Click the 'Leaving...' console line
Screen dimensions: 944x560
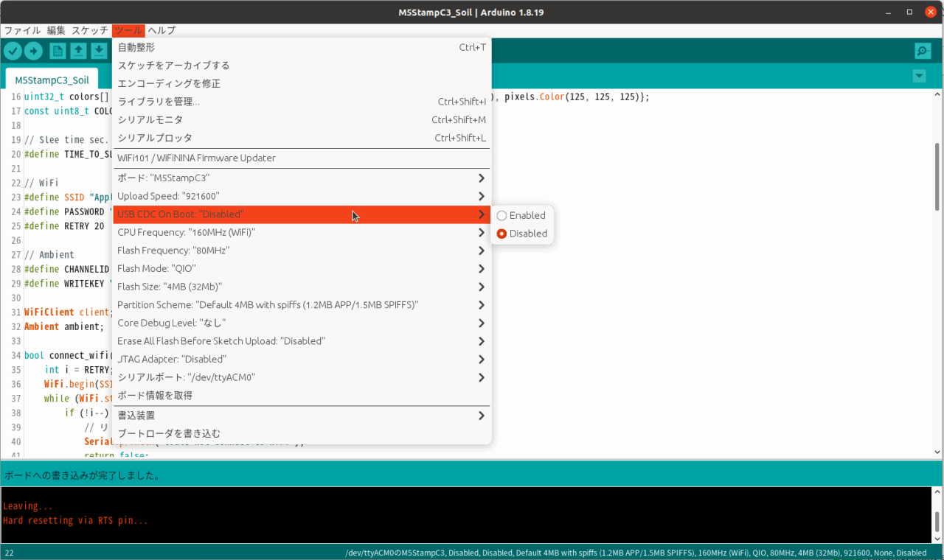pyautogui.click(x=28, y=506)
